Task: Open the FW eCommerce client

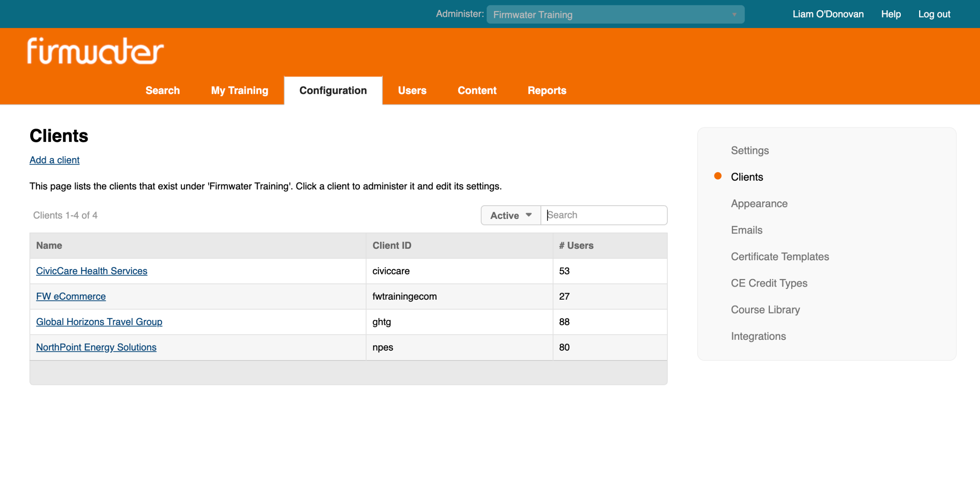Action: coord(71,296)
